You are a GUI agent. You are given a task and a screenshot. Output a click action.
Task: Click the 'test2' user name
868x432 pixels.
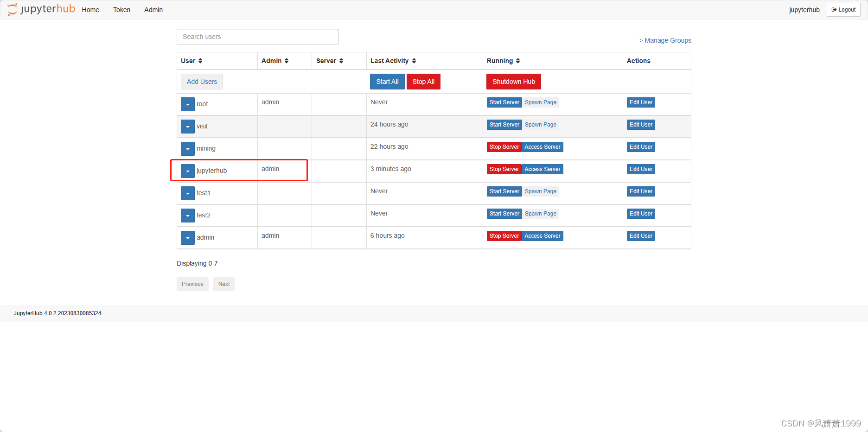click(x=203, y=215)
